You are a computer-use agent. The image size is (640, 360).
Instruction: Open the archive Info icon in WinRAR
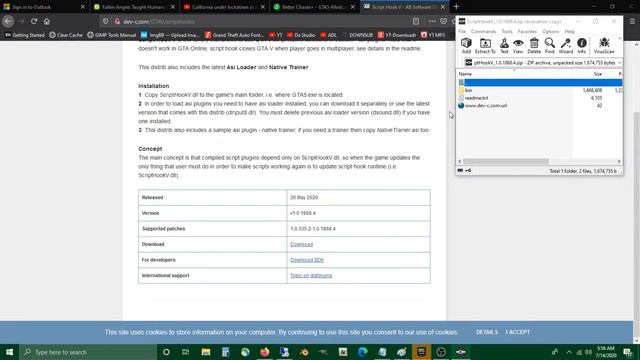coord(582,46)
